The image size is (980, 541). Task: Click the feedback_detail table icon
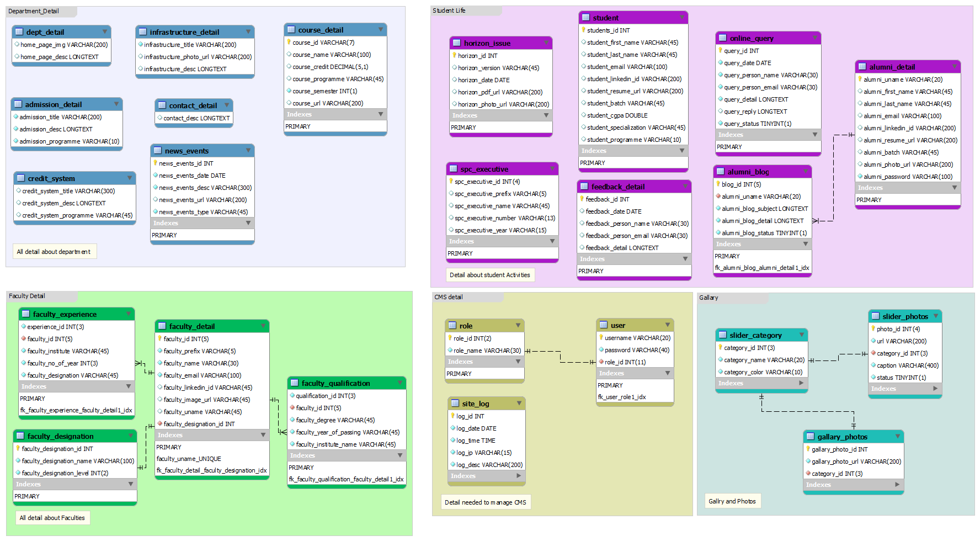[584, 187]
